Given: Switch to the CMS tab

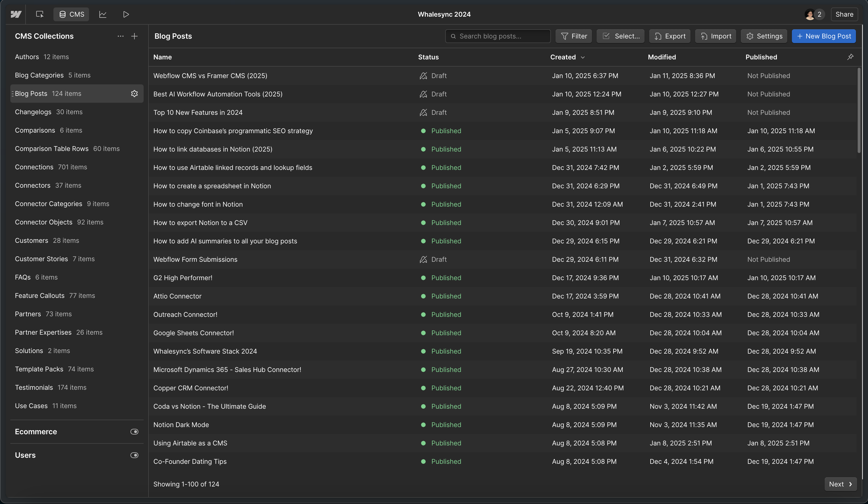Looking at the screenshot, I should 71,14.
